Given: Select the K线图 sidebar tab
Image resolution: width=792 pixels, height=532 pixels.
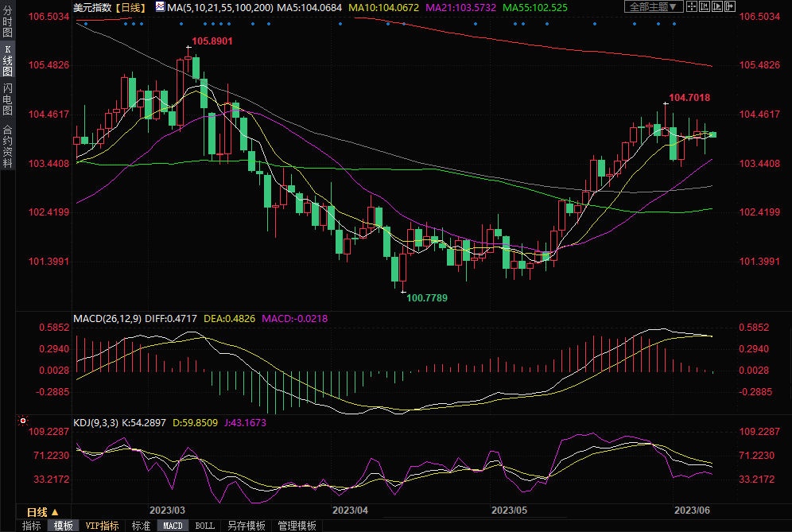Looking at the screenshot, I should 7,65.
